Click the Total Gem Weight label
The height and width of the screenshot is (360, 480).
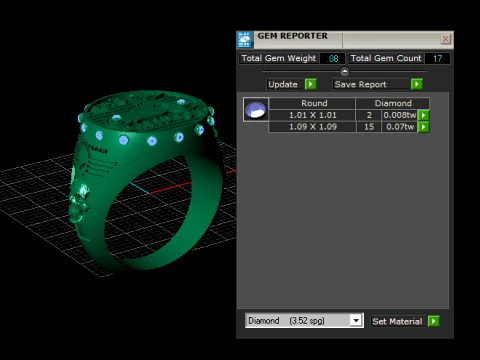(279, 58)
